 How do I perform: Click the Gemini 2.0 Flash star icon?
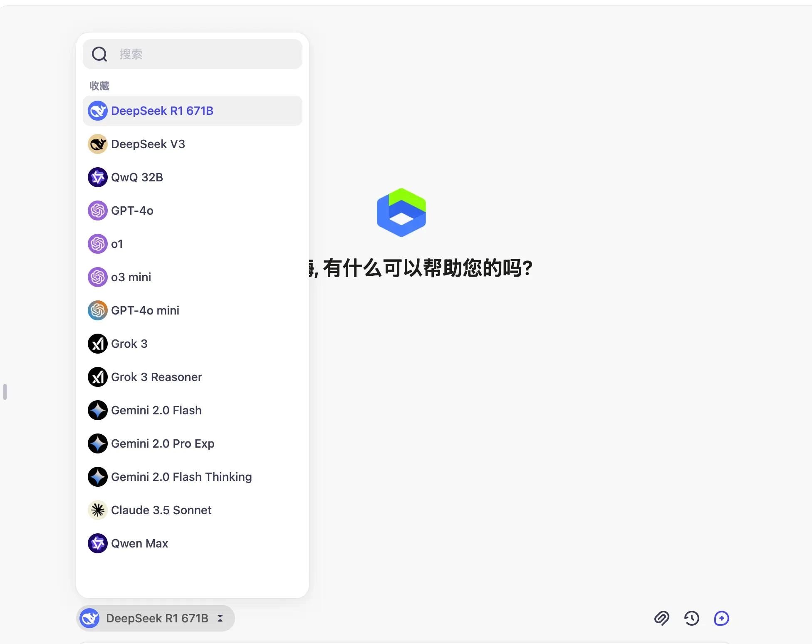[x=98, y=410]
